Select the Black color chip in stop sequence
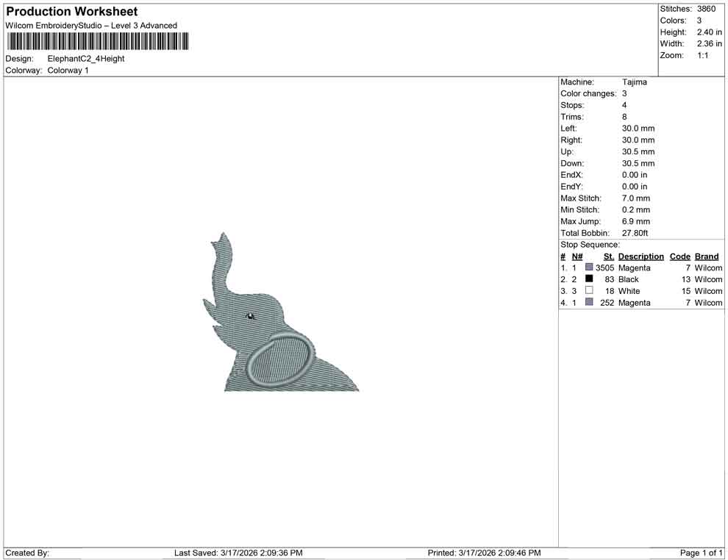Viewport: 728px width, 560px height. click(x=588, y=279)
